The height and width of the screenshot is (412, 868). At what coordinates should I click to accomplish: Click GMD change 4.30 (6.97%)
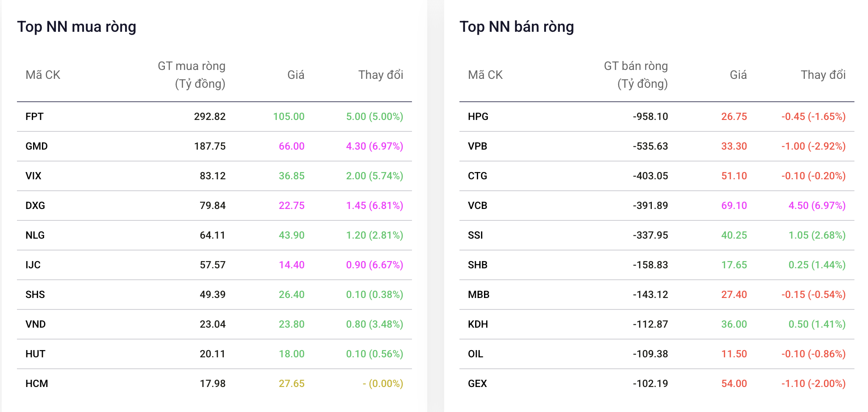pos(375,146)
